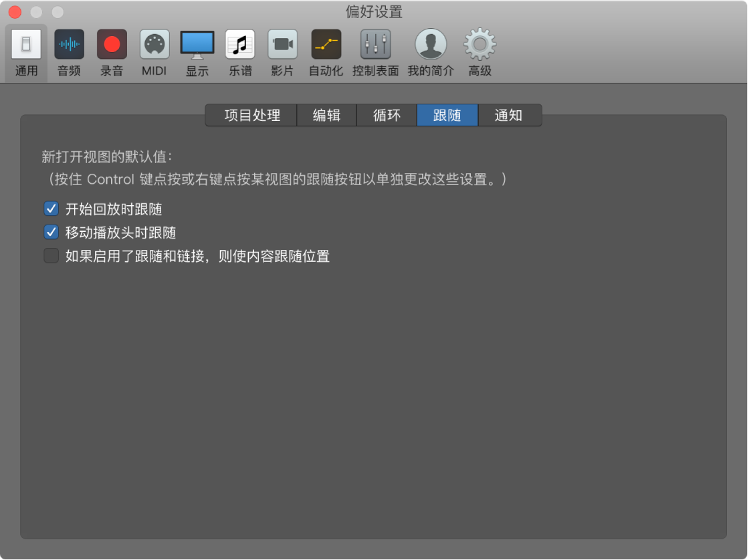This screenshot has height=560, width=749.
Task: Open the 通用 (General) preferences pane
Action: (x=26, y=53)
